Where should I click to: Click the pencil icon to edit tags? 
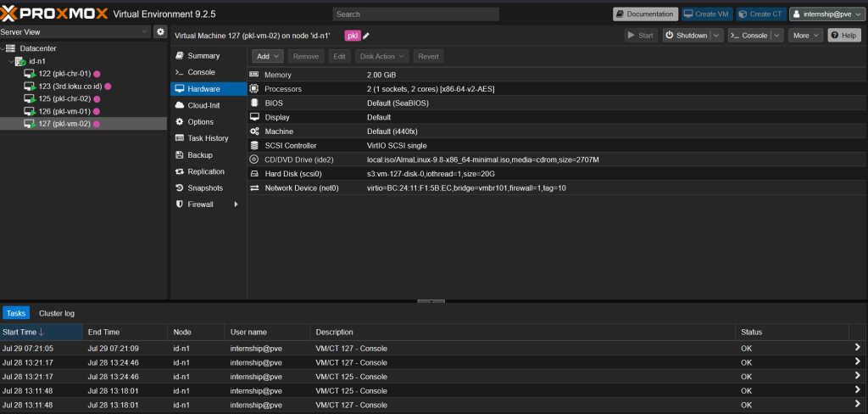click(366, 36)
